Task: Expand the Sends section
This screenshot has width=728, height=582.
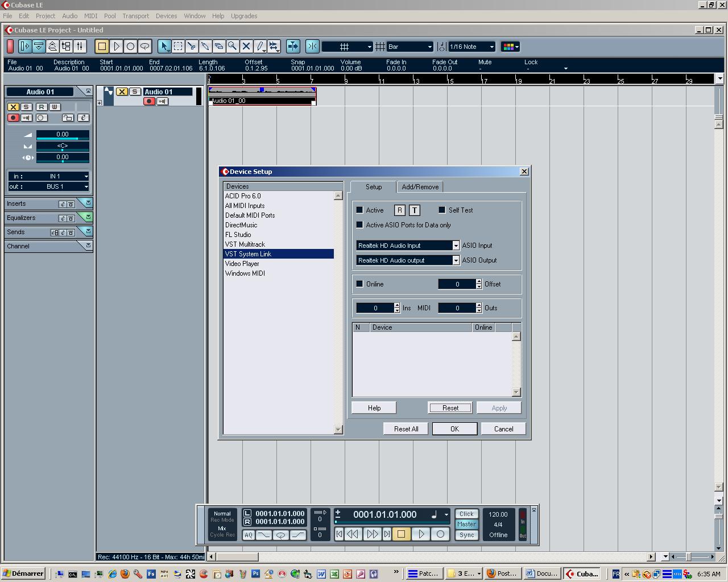Action: (88, 231)
